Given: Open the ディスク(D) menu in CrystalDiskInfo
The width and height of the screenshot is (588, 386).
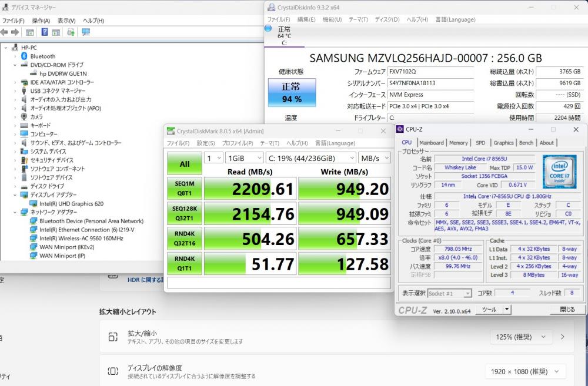Looking at the screenshot, I should tap(387, 19).
